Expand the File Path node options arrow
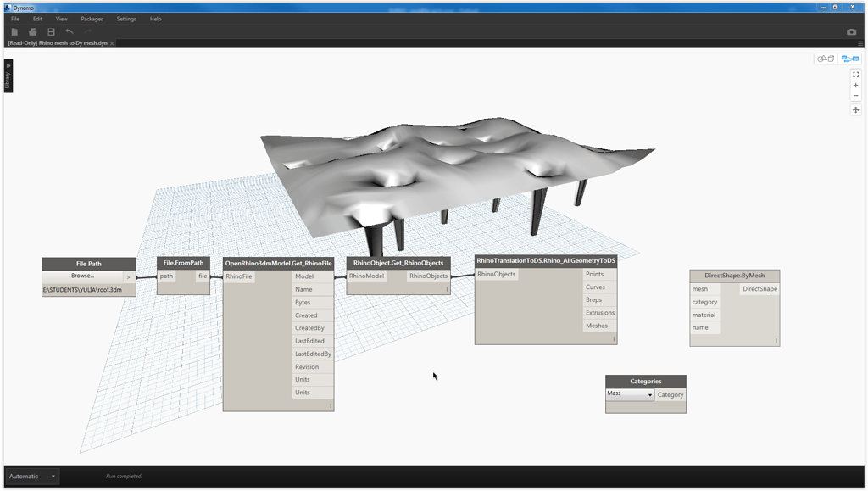The height and width of the screenshot is (491, 868). [x=129, y=276]
